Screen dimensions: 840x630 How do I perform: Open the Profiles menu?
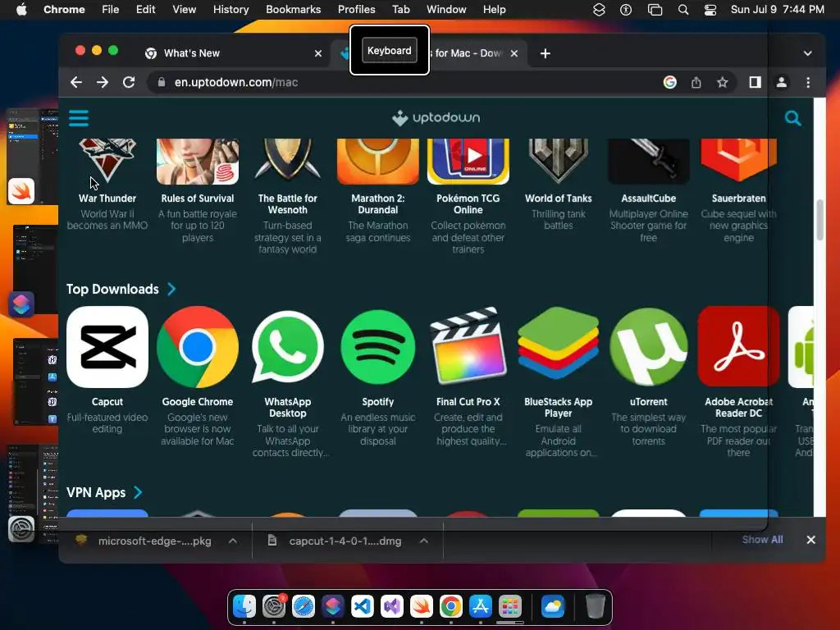pyautogui.click(x=356, y=9)
